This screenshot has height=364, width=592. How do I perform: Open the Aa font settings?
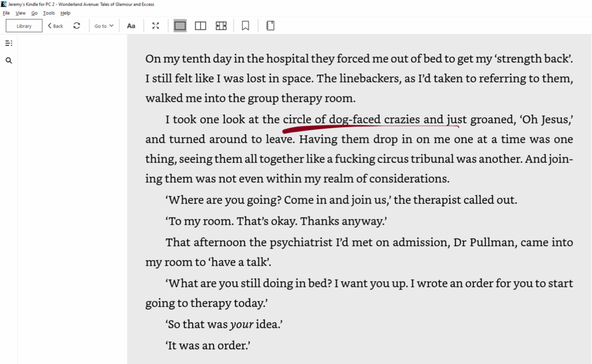tap(131, 26)
